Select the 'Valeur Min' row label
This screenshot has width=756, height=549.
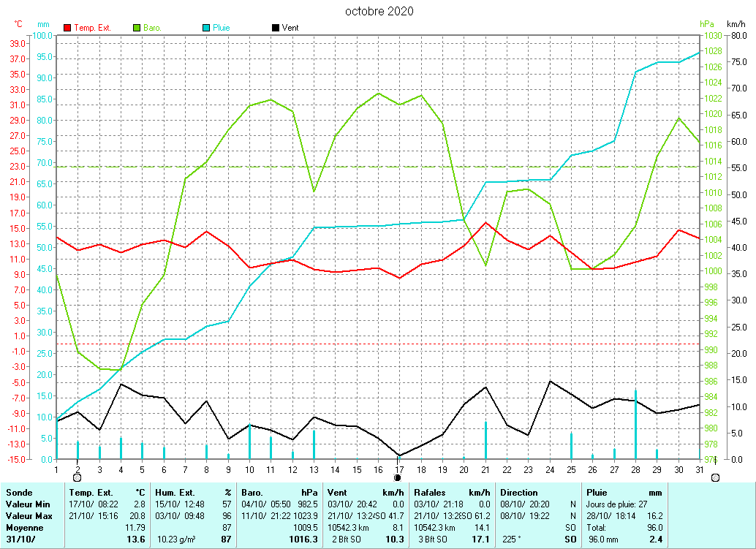28,504
